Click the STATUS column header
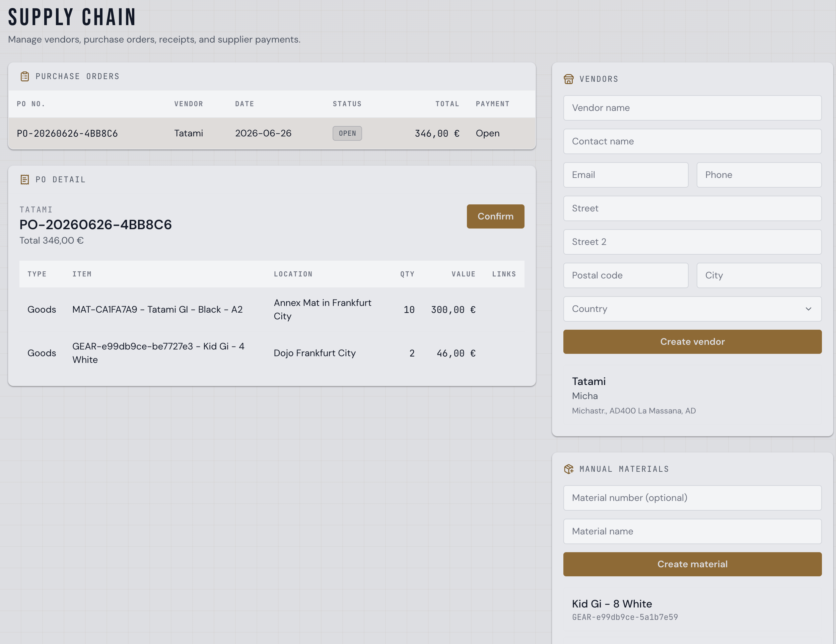This screenshot has width=836, height=644. pyautogui.click(x=347, y=104)
